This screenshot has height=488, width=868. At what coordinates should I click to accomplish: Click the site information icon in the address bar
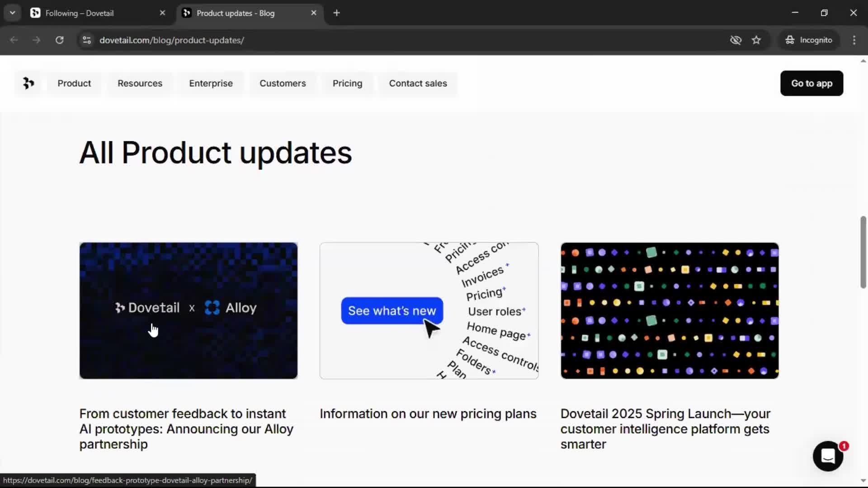pos(87,40)
